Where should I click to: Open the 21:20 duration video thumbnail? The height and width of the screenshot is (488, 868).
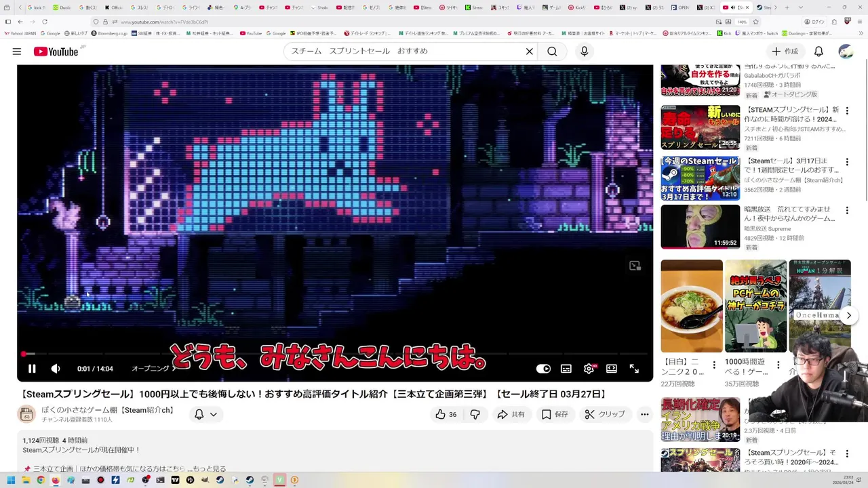701,80
